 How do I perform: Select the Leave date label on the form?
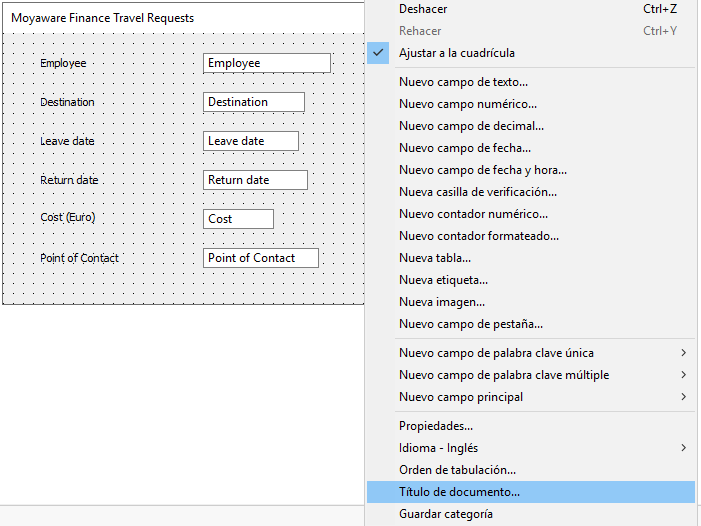point(67,141)
